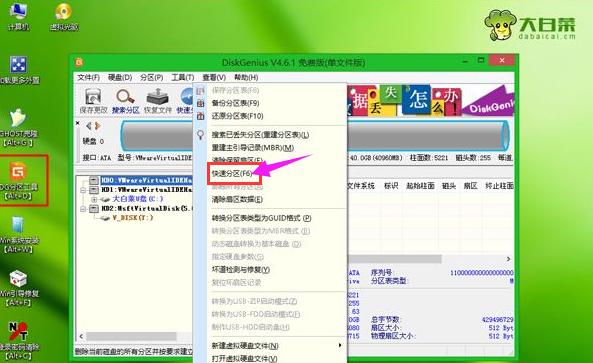593x363 pixels.
Task: Click the 物理扇区大小 label
Action: click(393, 336)
